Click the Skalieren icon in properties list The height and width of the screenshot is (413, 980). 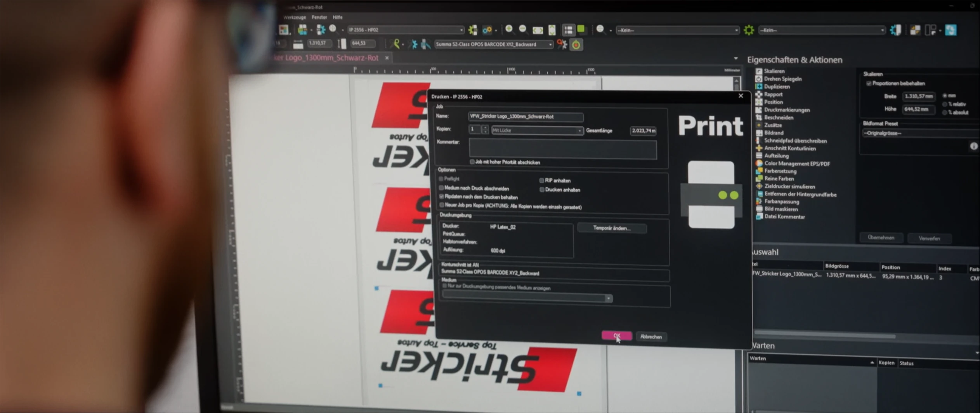759,71
